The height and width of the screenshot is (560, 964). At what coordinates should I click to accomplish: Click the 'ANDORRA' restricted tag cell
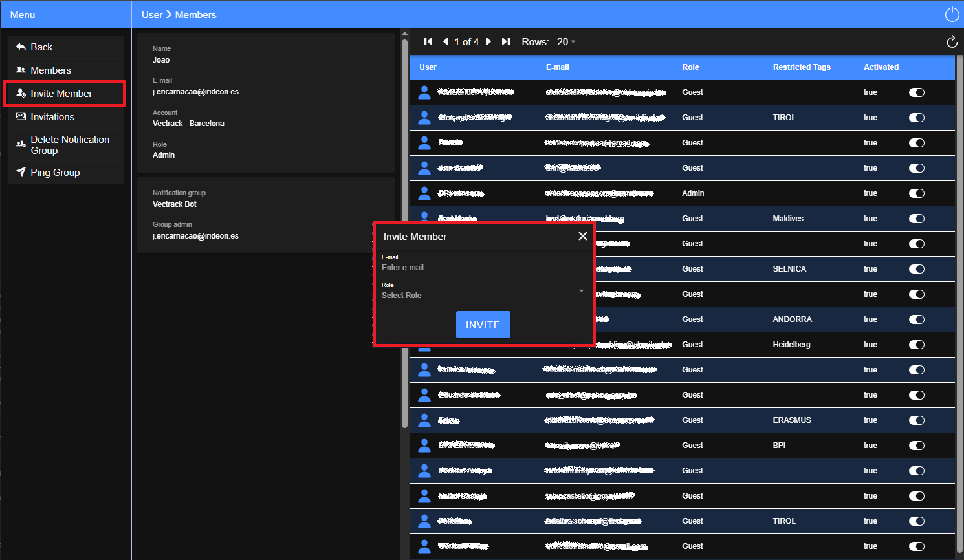click(x=792, y=319)
